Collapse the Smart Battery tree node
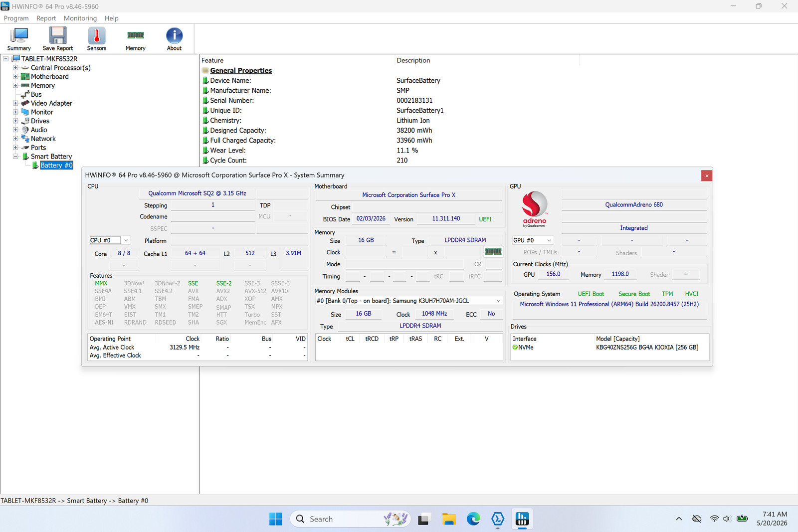798x532 pixels. click(15, 157)
